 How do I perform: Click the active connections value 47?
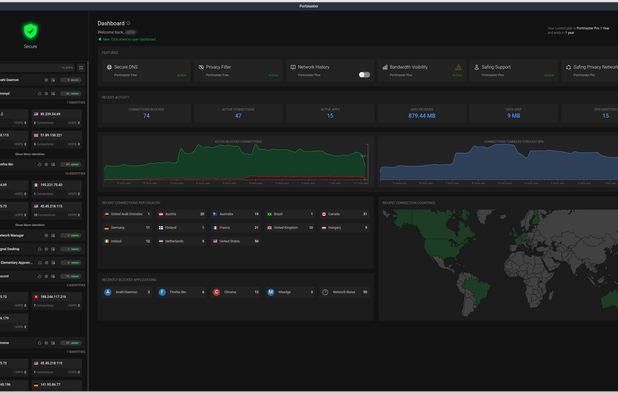[x=238, y=116]
